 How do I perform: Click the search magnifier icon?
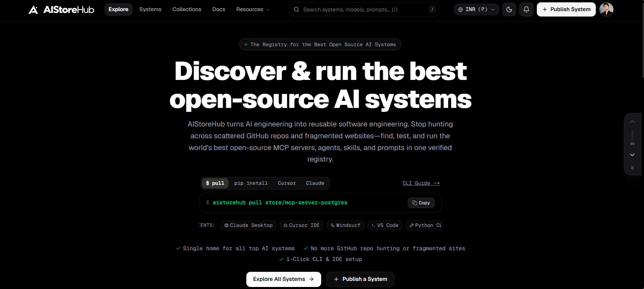click(x=297, y=9)
